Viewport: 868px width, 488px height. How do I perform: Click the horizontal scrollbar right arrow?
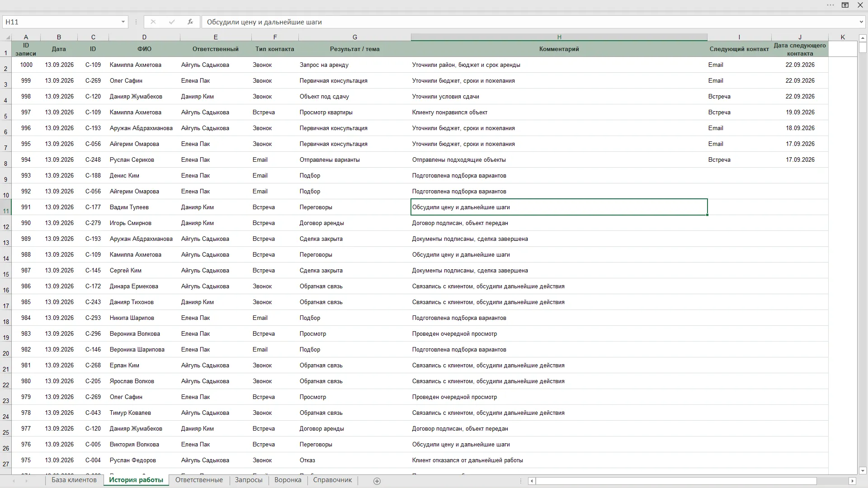(853, 481)
